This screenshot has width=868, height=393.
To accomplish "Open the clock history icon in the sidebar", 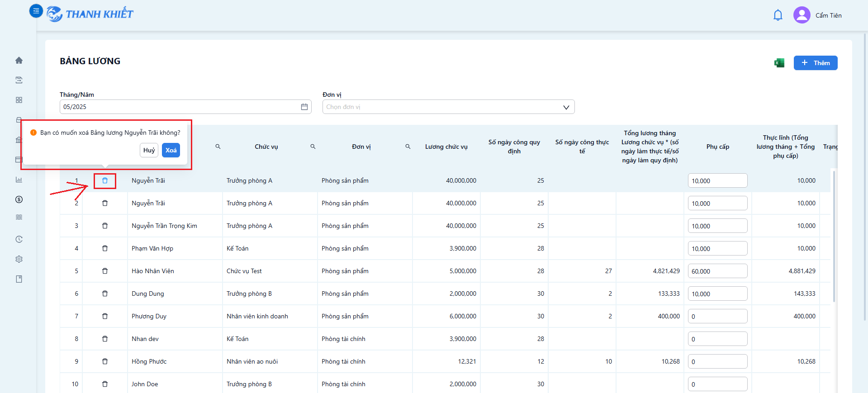I will click(x=19, y=239).
